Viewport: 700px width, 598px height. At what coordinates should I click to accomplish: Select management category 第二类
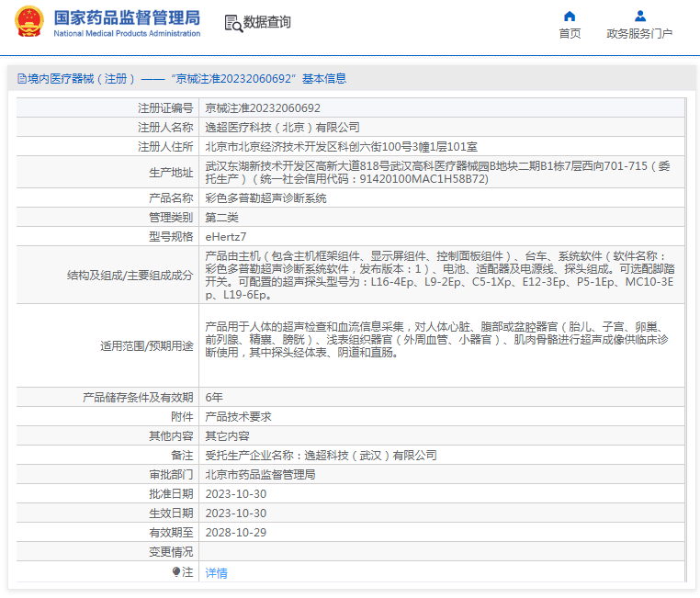pos(221,218)
